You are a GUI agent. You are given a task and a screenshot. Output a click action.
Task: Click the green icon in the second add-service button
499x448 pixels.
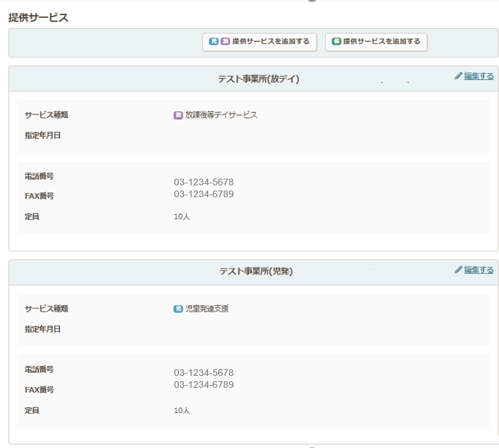point(336,42)
